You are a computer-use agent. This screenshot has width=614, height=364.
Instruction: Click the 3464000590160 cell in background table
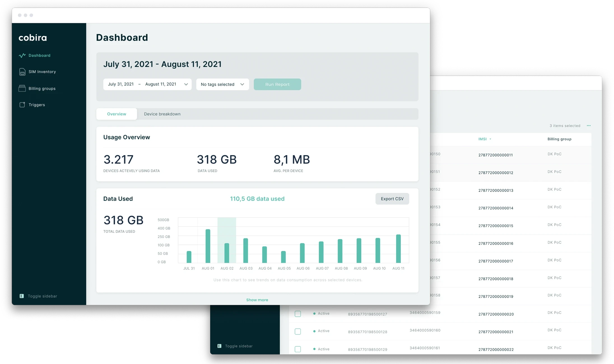(425, 330)
